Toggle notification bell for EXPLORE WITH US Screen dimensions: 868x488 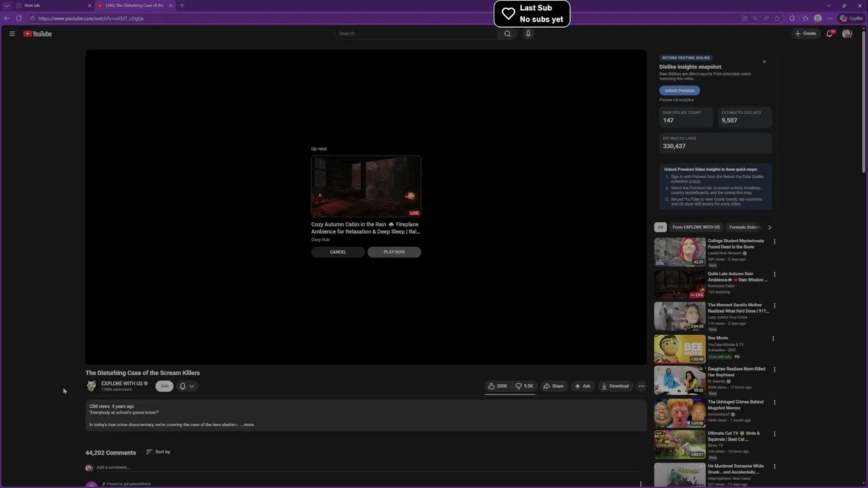182,386
